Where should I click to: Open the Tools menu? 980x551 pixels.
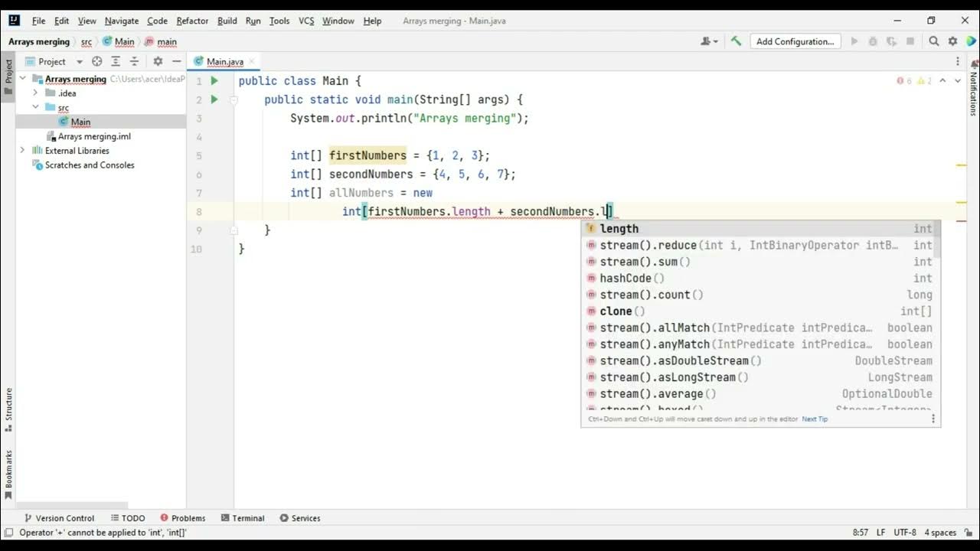pyautogui.click(x=279, y=21)
